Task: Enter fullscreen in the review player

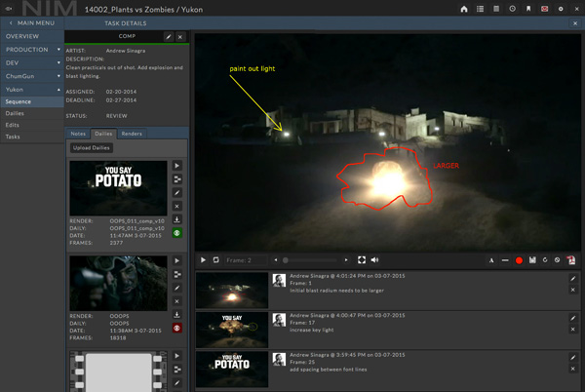Action: (362, 260)
